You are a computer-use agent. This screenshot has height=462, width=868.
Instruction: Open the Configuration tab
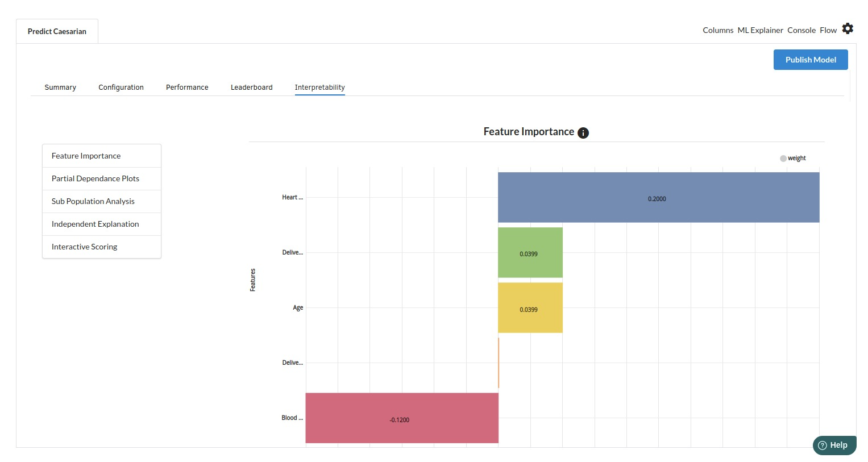[x=121, y=88]
